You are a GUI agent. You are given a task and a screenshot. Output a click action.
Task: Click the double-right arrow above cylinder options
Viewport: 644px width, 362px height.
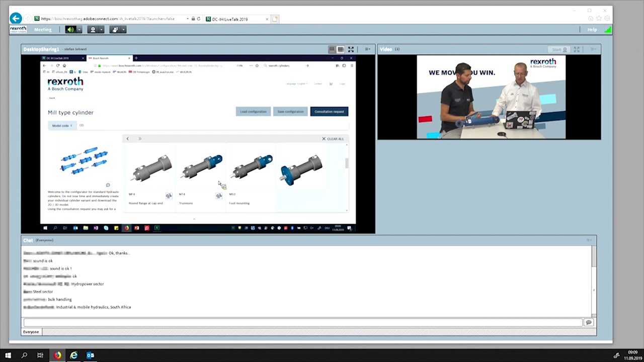(140, 139)
